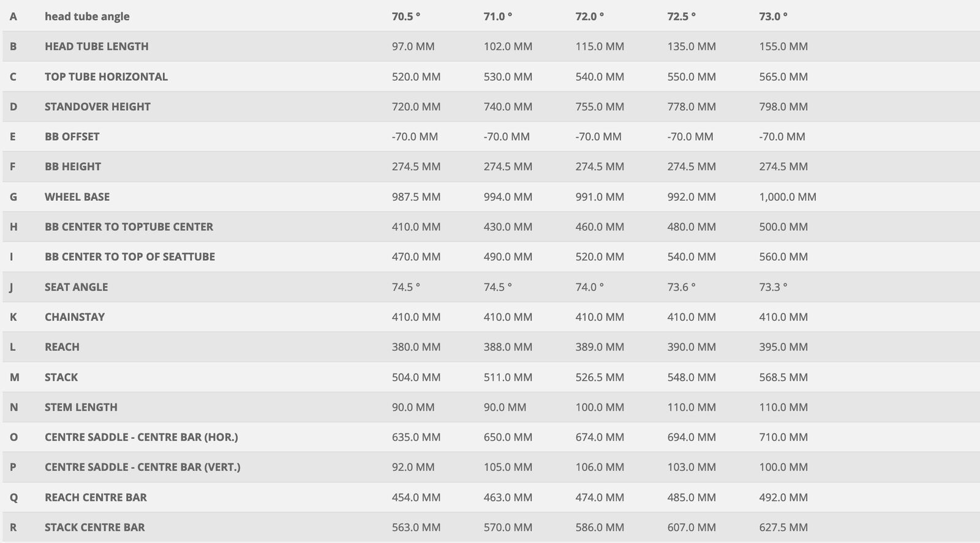Click BB CENTER TO TOPTUBE CENTER label

129,227
